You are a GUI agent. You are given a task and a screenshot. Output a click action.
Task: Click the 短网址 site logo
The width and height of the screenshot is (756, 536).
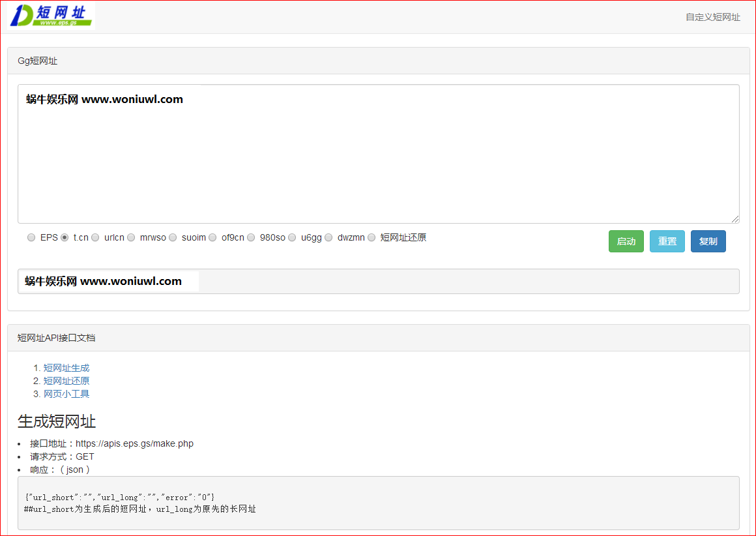point(52,16)
